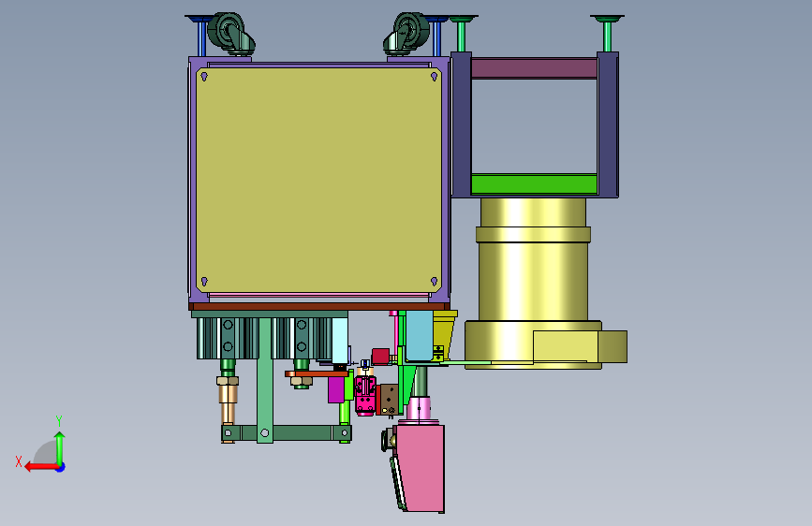Screen dimensions: 812x526
Task: Click the orange horizontal plate
Action: coord(317,373)
